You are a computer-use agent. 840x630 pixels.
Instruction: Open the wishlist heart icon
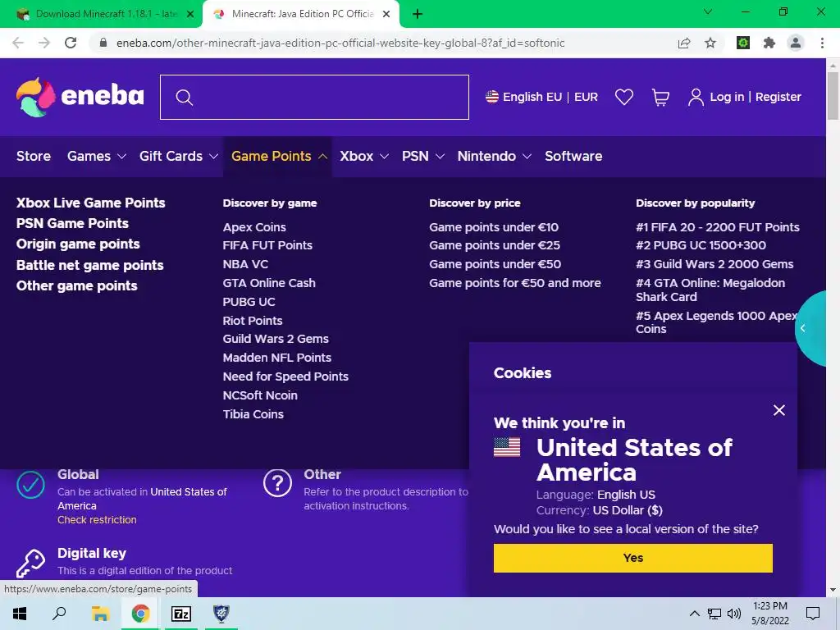(x=624, y=97)
